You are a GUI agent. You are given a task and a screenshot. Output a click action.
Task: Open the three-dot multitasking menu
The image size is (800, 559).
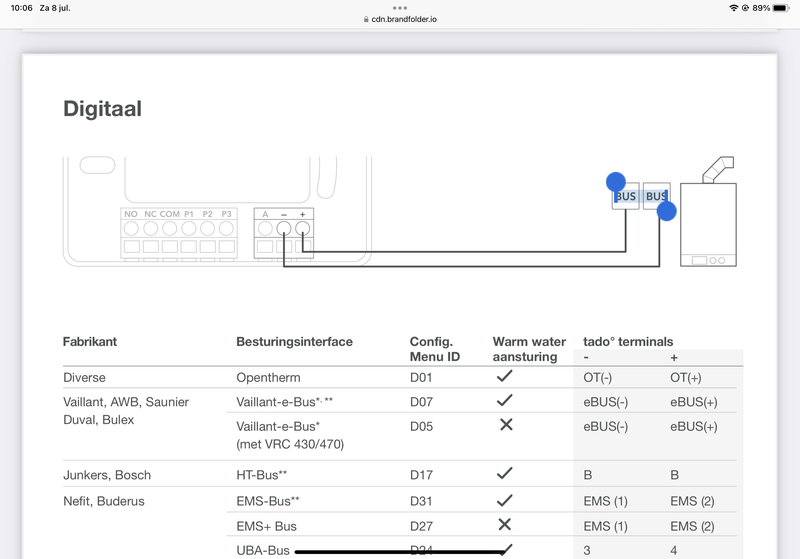(x=400, y=8)
